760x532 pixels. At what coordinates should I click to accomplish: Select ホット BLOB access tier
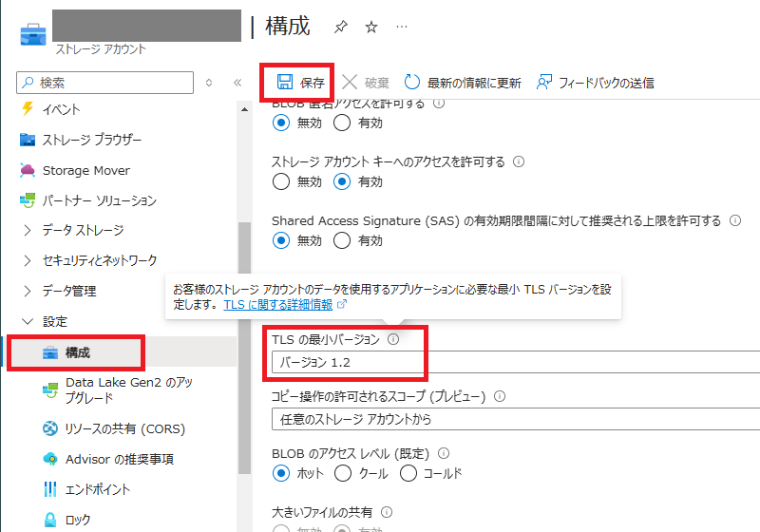281,473
